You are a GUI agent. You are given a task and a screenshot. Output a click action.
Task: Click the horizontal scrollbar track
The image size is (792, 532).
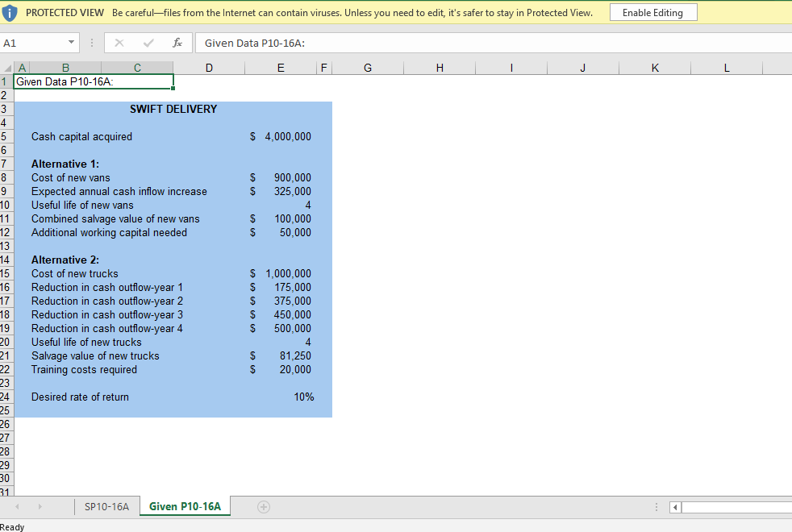coord(736,507)
